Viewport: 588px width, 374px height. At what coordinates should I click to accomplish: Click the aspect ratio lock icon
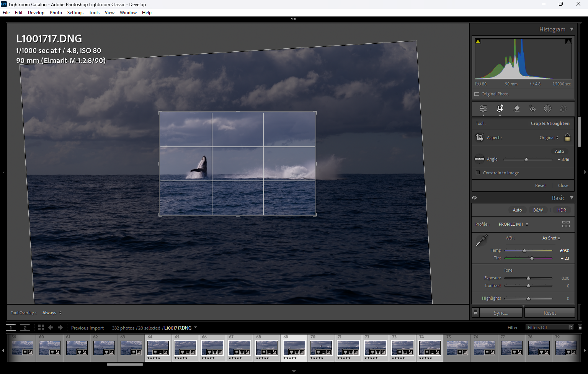[567, 137]
